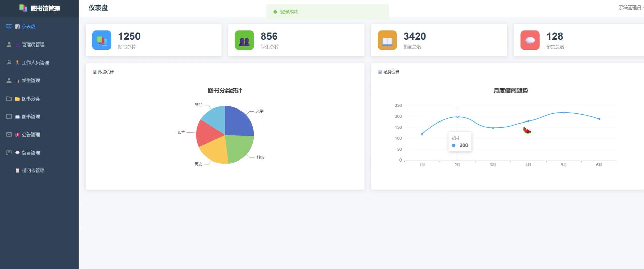Image resolution: width=644 pixels, height=269 pixels.
Task: Open 管理员管理 in the sidebar
Action: pyautogui.click(x=39, y=44)
